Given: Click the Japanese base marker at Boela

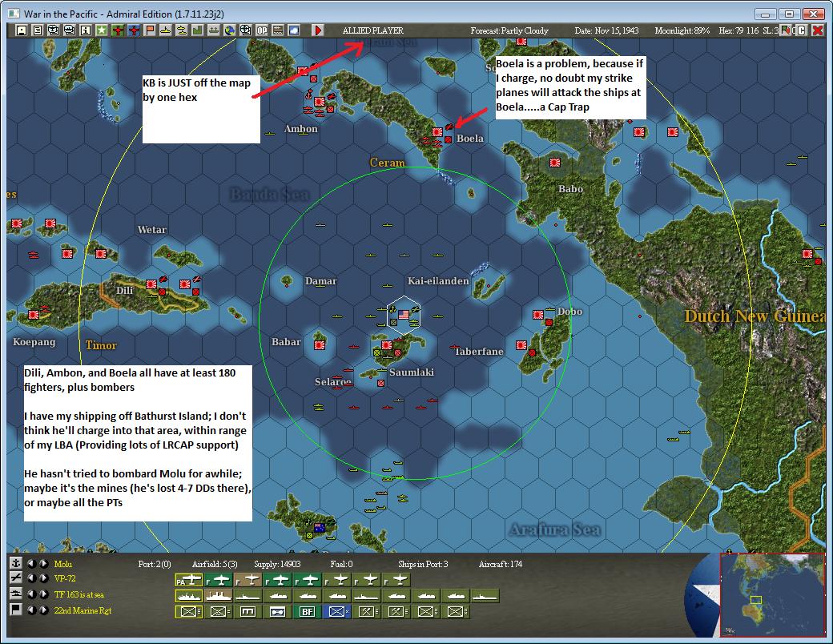Looking at the screenshot, I should (x=437, y=132).
